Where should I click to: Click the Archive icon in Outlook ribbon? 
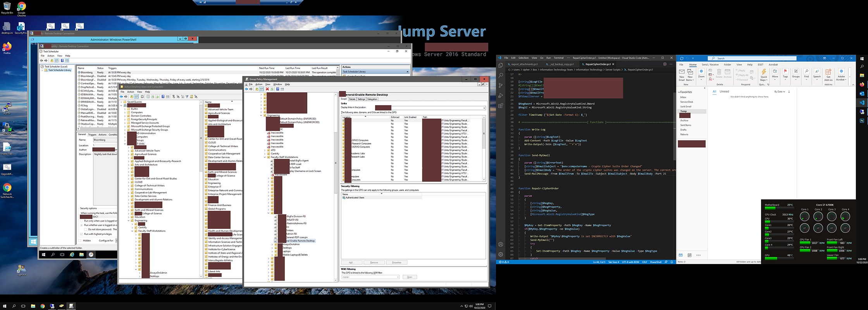[728, 74]
